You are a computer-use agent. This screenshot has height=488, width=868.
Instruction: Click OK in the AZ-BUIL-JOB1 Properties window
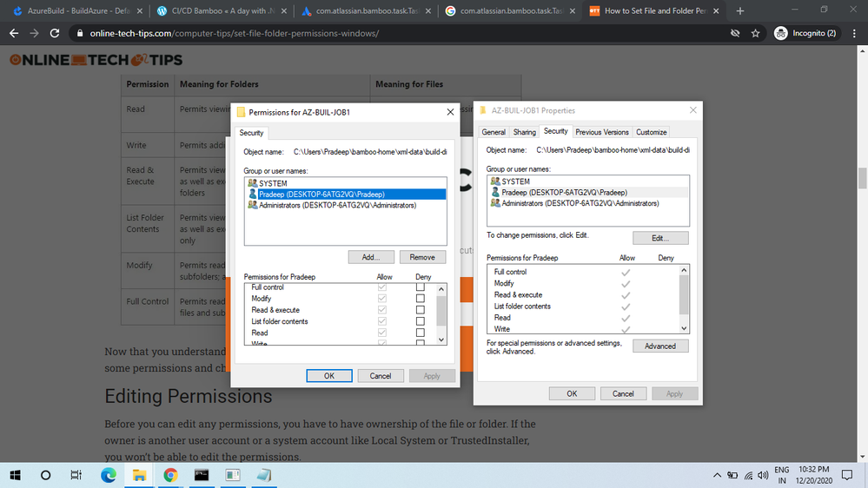pos(572,393)
